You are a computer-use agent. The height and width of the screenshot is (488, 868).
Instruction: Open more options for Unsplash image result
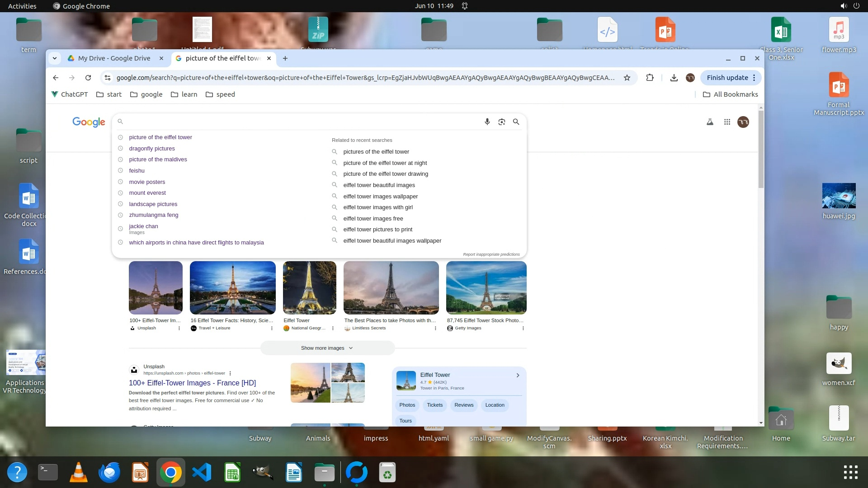(x=179, y=328)
